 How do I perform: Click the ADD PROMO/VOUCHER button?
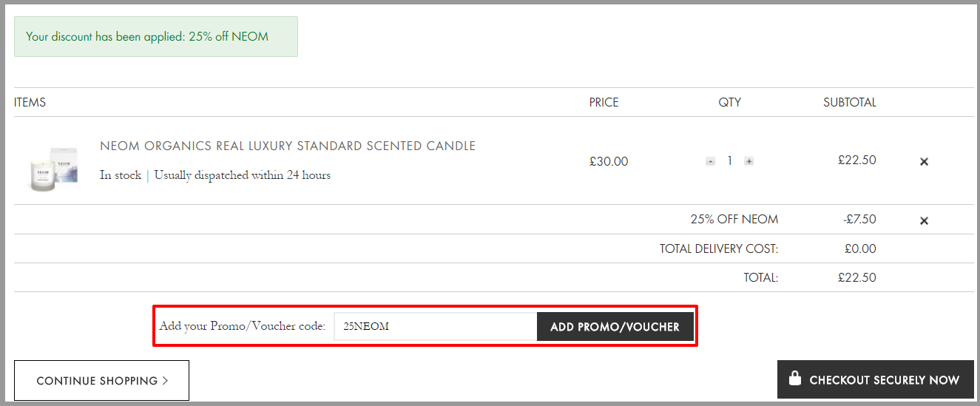[x=615, y=326]
